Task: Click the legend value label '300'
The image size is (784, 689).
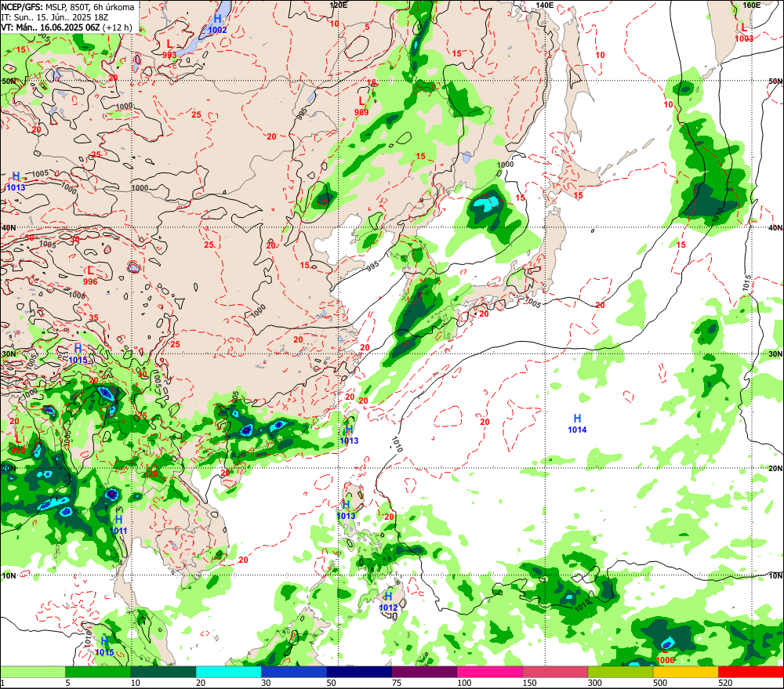Action: (595, 683)
